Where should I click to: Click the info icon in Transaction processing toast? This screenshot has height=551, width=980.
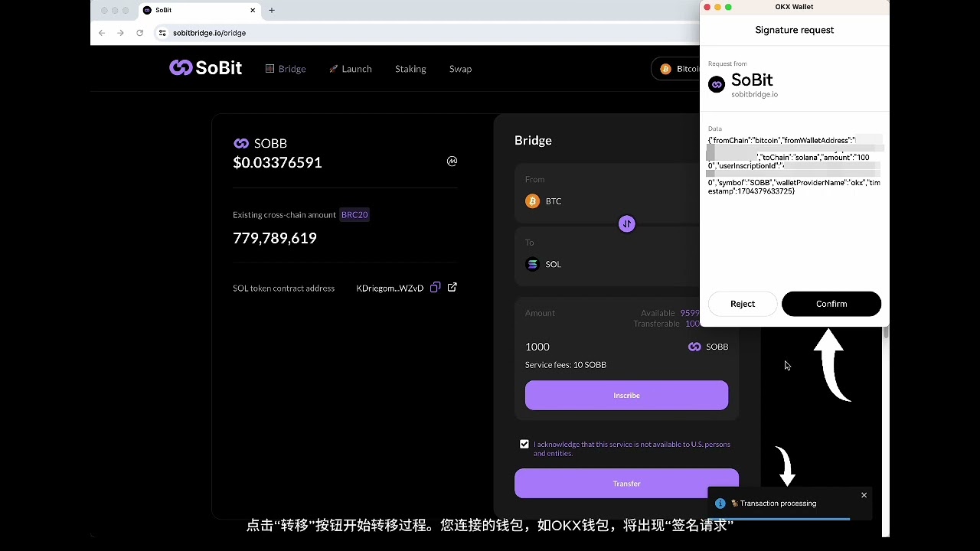[x=720, y=504]
